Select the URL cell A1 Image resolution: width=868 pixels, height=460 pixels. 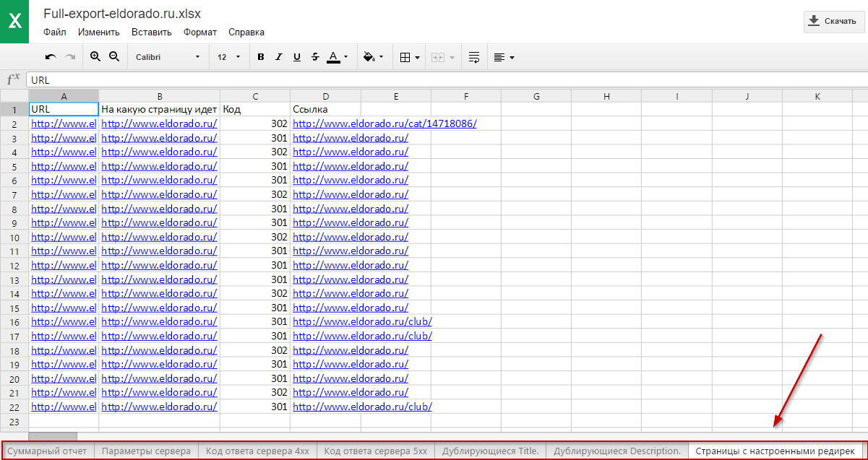(x=64, y=109)
